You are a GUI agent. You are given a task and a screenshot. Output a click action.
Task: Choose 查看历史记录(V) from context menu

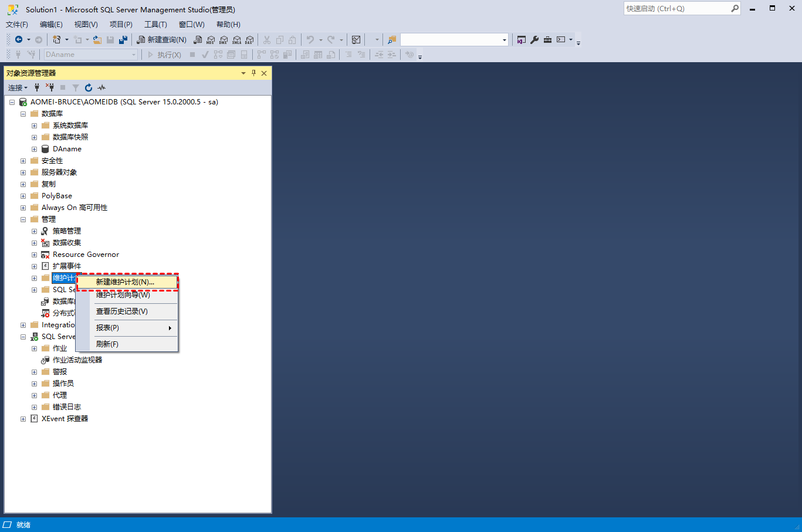122,311
